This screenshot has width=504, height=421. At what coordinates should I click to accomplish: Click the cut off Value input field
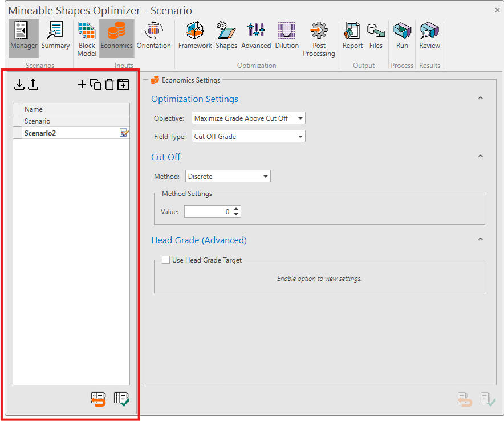pos(208,211)
